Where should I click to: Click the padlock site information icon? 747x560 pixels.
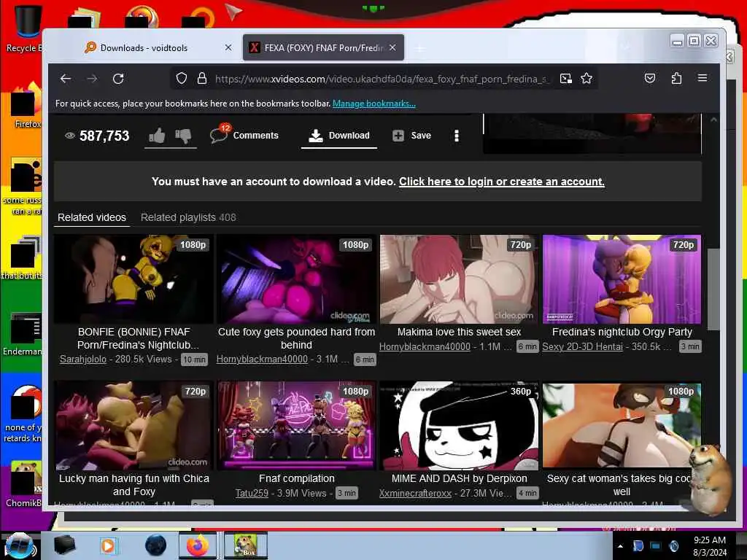click(202, 79)
